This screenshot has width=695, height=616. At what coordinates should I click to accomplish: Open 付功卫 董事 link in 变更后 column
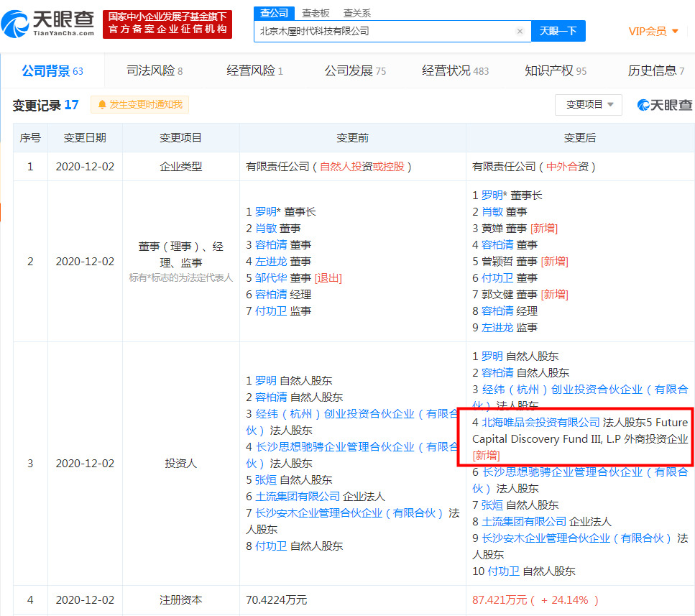click(x=497, y=278)
